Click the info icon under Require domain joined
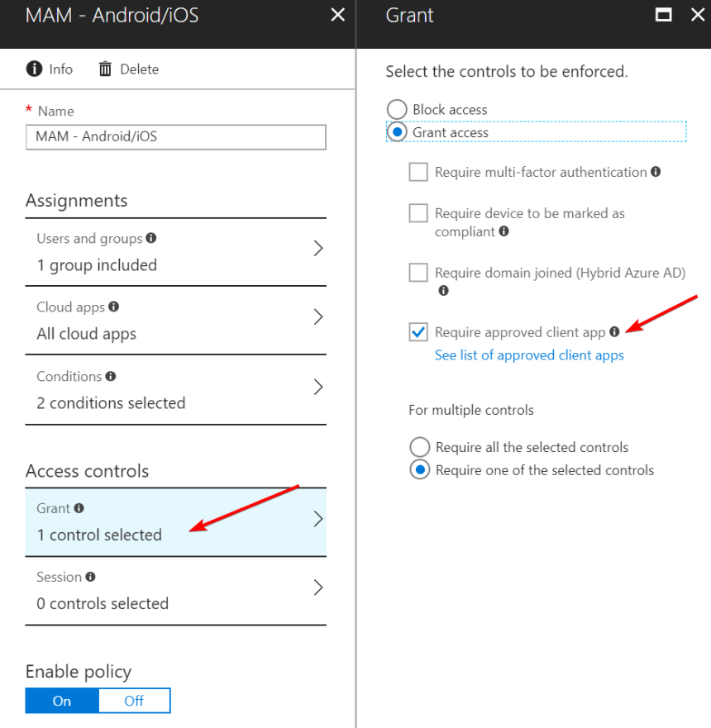711x728 pixels. (x=444, y=291)
